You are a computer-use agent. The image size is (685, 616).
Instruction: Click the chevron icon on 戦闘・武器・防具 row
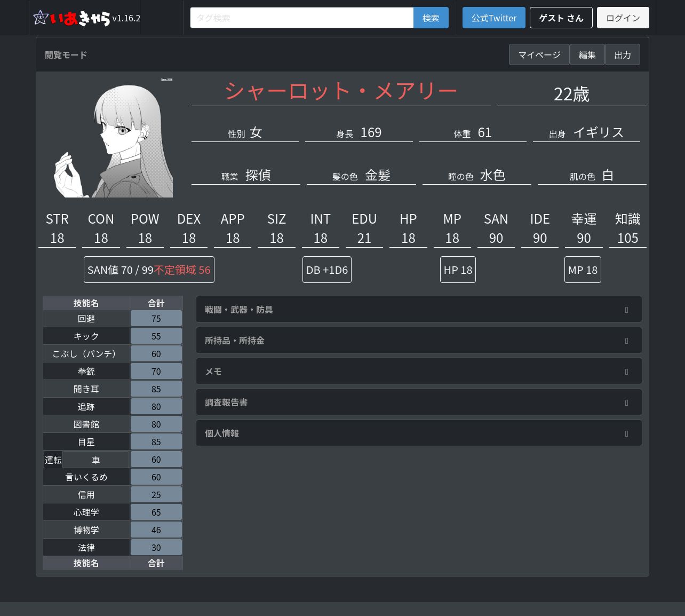tap(626, 310)
